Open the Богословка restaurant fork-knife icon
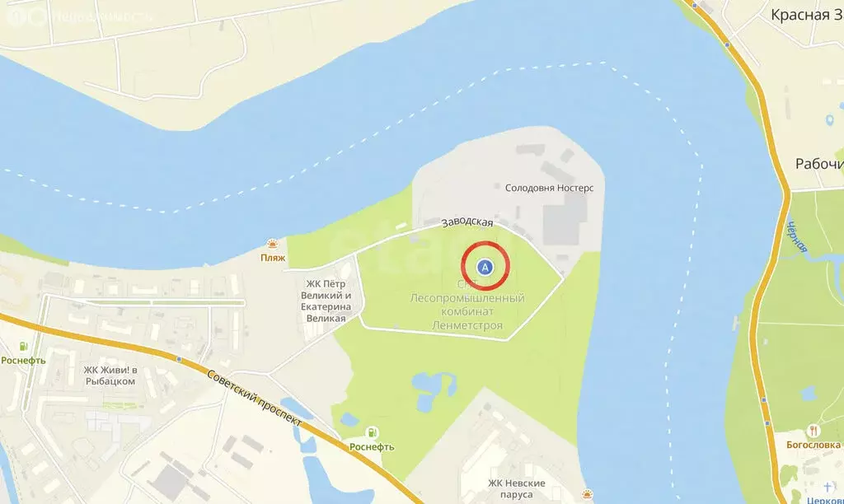The image size is (844, 504). [x=814, y=431]
